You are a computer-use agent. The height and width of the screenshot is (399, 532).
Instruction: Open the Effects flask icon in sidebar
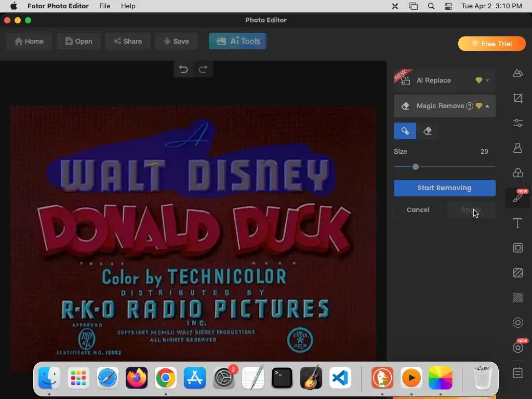[517, 148]
